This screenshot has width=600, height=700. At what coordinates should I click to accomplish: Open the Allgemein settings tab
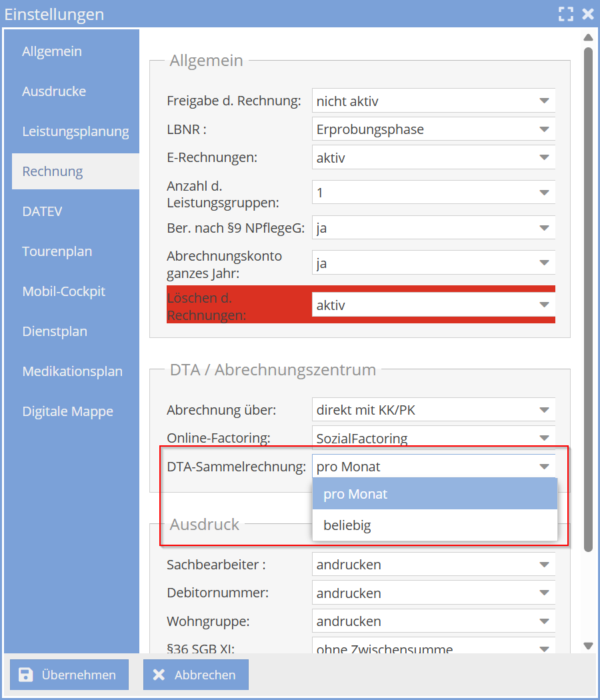[52, 51]
